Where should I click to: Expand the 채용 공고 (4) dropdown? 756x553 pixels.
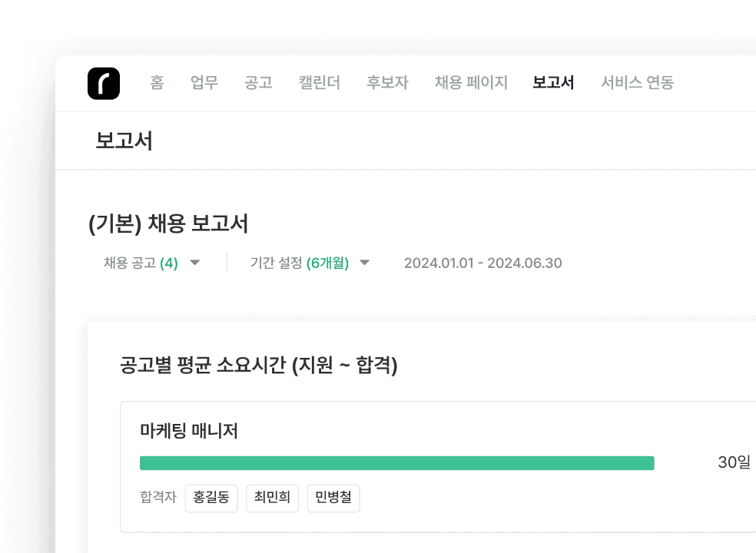[141, 263]
